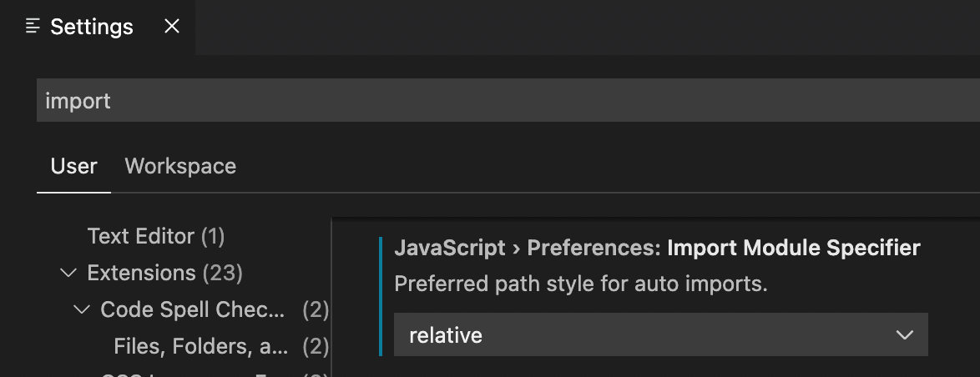Image resolution: width=980 pixels, height=377 pixels.
Task: Collapse the Extensions chevron arrow
Action: [x=68, y=273]
